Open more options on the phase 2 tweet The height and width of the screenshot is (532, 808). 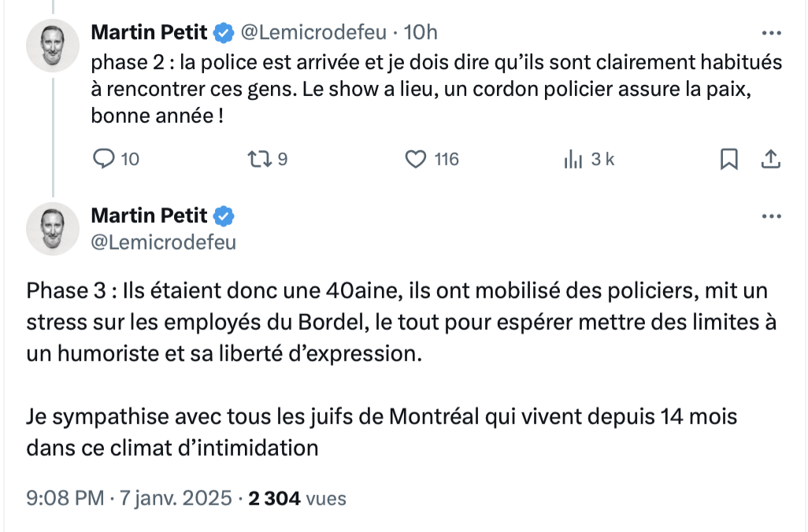(x=772, y=33)
